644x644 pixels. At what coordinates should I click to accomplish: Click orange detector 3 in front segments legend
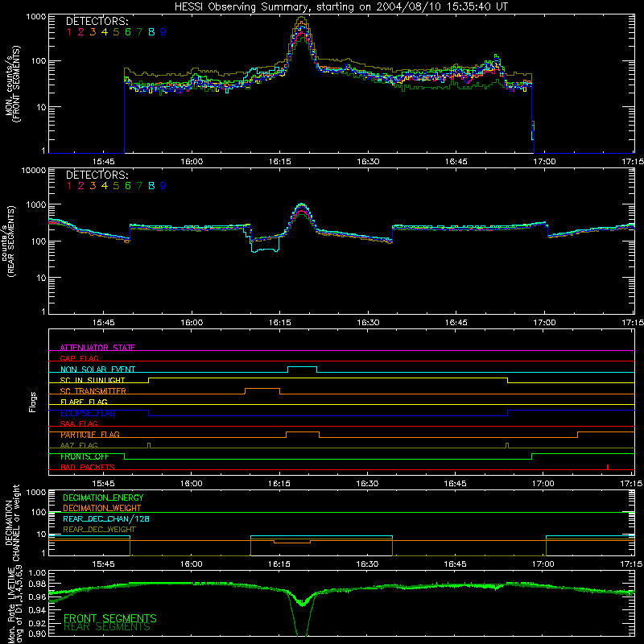pyautogui.click(x=93, y=32)
